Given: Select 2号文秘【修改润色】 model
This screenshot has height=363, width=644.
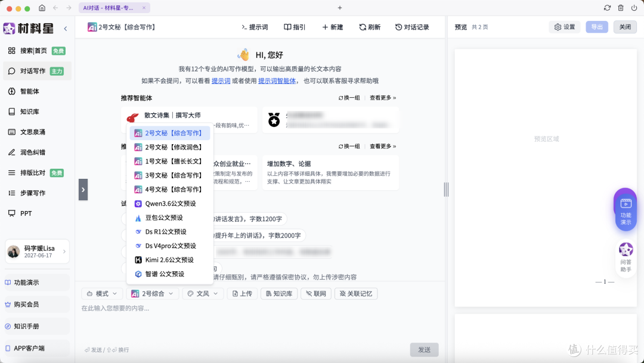Looking at the screenshot, I should [x=169, y=147].
